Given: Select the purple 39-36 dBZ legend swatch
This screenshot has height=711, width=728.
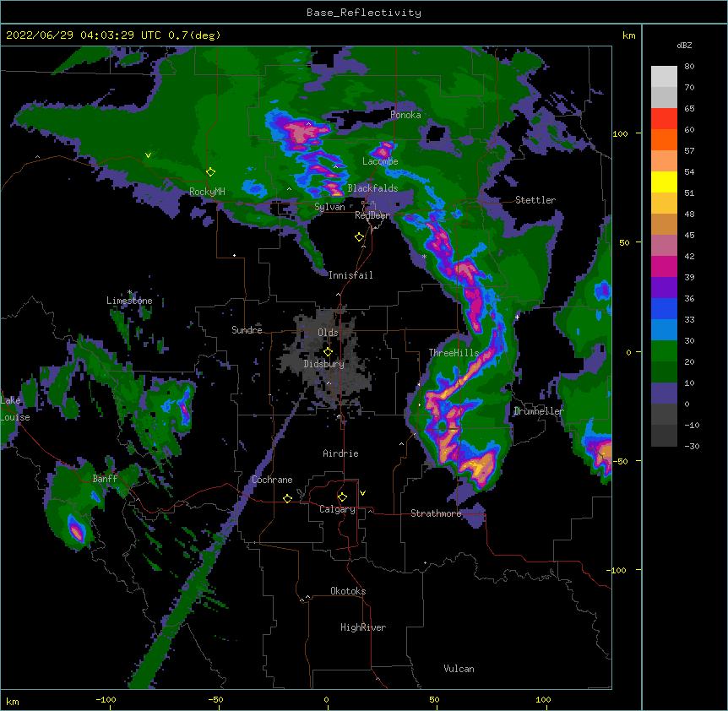Looking at the screenshot, I should (x=664, y=288).
